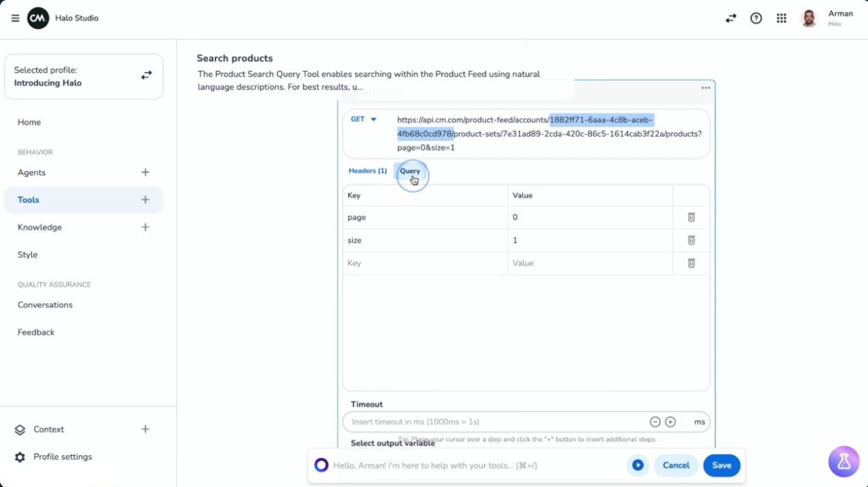Switch to the Headers (1) tab
Viewport: 868px width, 487px height.
(x=367, y=171)
